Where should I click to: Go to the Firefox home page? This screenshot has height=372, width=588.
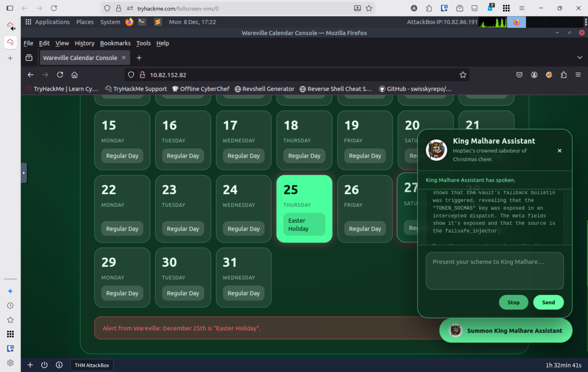75,75
